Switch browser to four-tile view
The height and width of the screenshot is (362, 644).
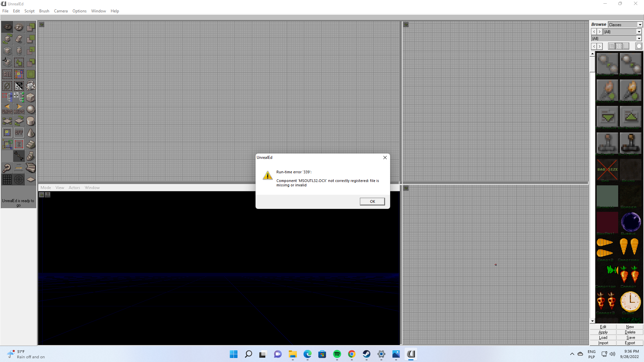point(619,46)
